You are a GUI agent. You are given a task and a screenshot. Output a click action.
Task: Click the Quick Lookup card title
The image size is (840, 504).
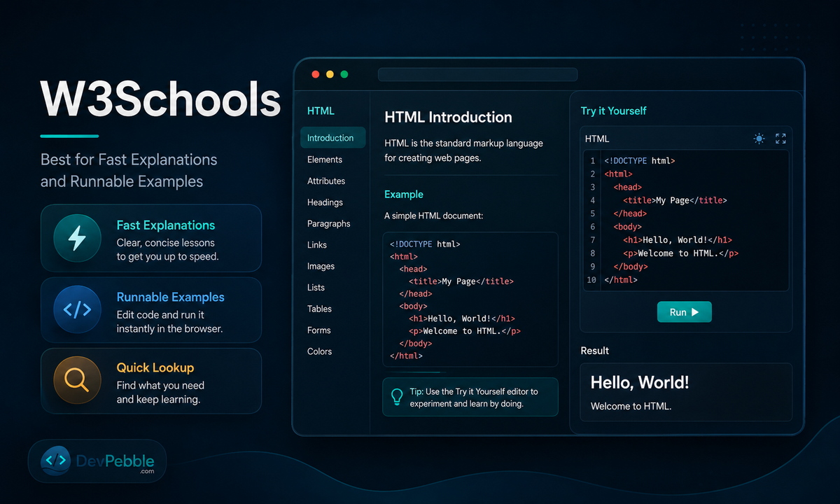155,367
